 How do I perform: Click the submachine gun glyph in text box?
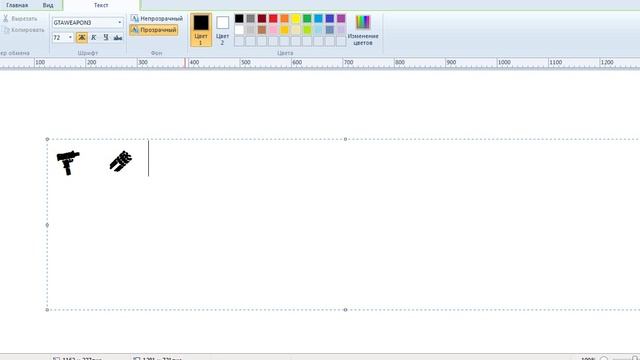click(68, 162)
